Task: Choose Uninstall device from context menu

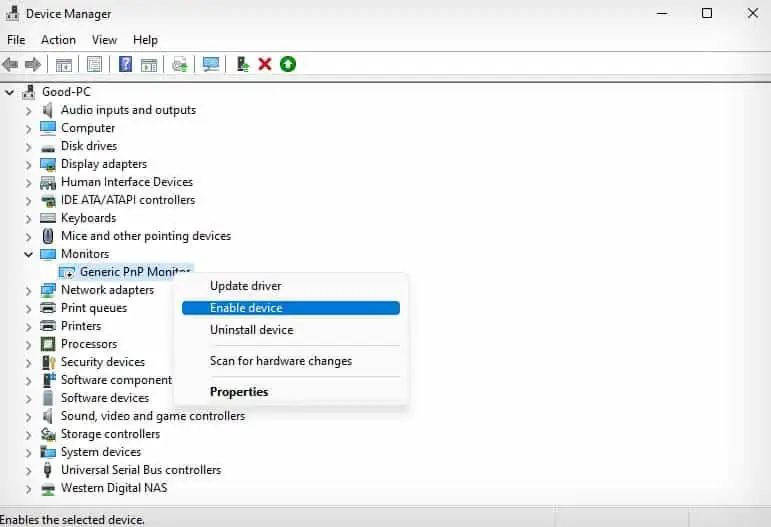Action: point(291,330)
